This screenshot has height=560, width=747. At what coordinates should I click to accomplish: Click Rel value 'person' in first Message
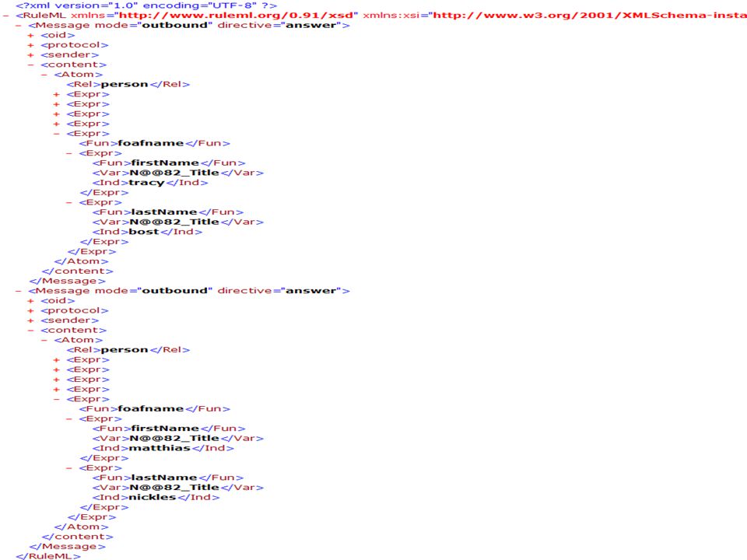pyautogui.click(x=124, y=85)
